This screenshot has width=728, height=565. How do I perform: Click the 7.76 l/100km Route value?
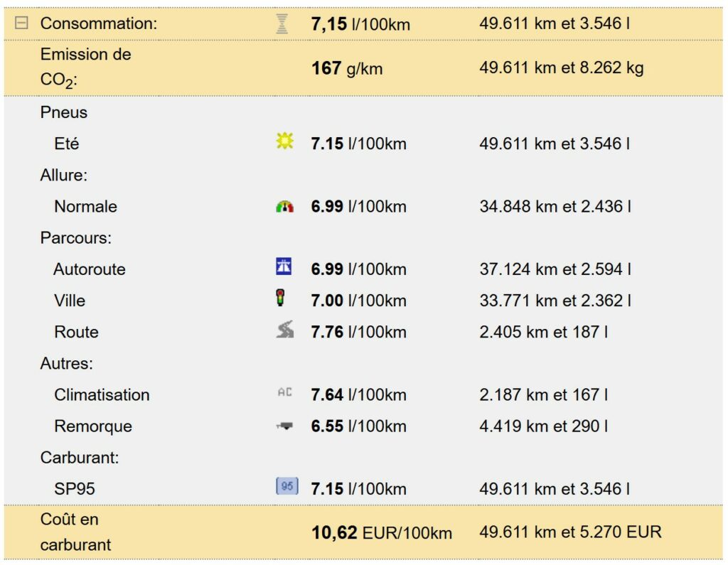click(x=358, y=332)
